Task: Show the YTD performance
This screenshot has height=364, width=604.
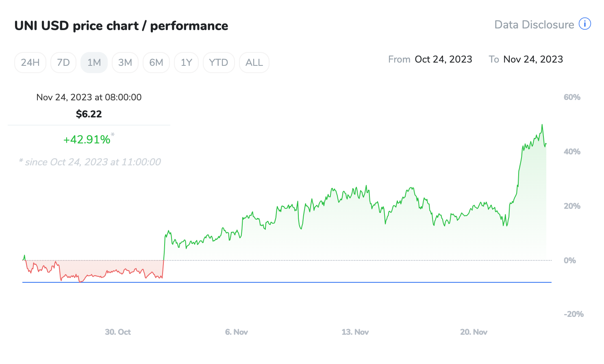Action: pyautogui.click(x=219, y=62)
